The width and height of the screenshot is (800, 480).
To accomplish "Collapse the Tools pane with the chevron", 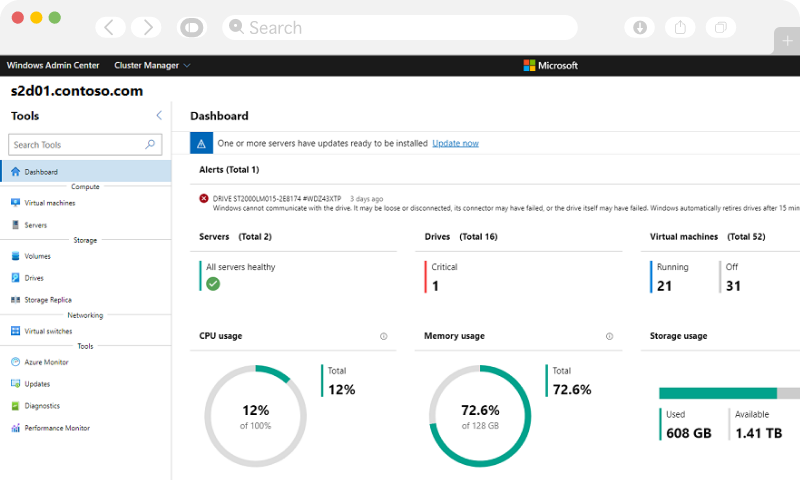I will (159, 115).
